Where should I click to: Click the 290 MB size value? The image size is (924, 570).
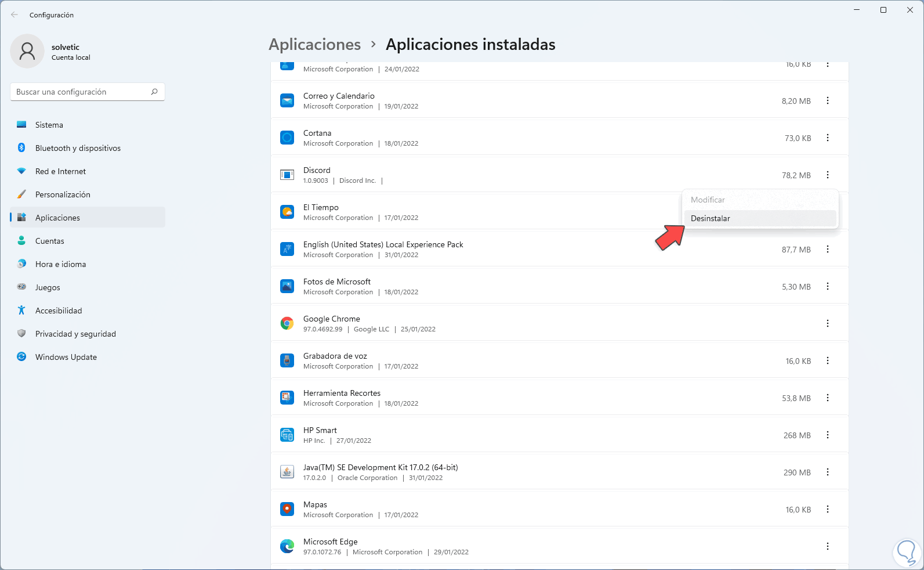point(797,472)
